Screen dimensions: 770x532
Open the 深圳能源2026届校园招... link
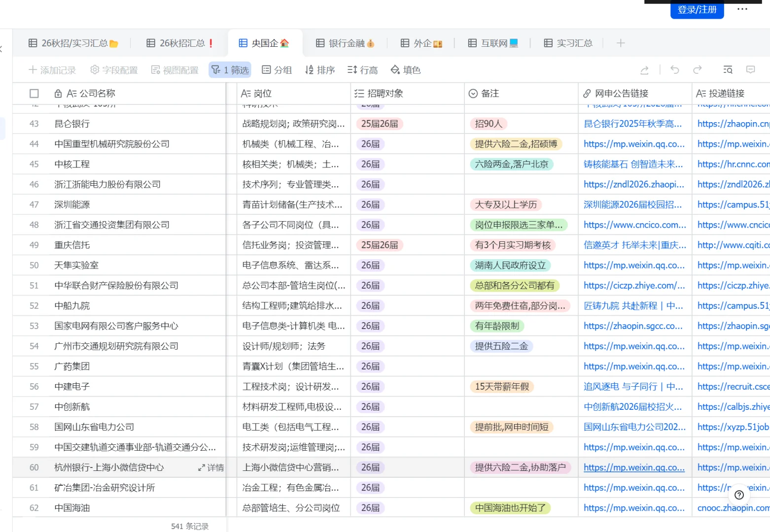[x=633, y=204]
